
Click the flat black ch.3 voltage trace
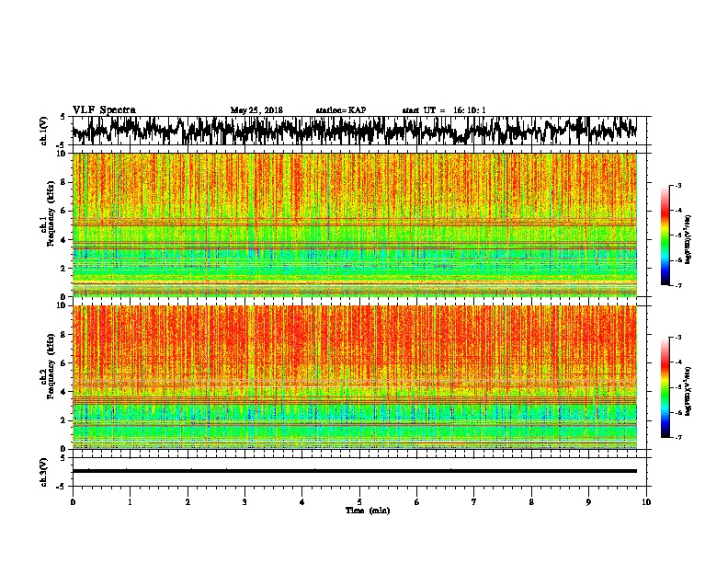(x=355, y=471)
